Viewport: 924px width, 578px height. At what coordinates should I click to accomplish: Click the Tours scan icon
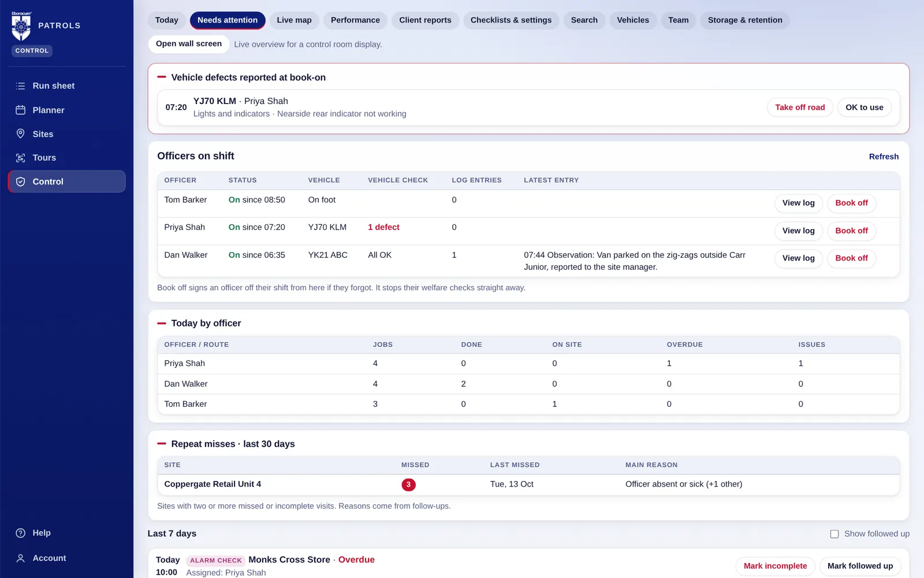[21, 158]
